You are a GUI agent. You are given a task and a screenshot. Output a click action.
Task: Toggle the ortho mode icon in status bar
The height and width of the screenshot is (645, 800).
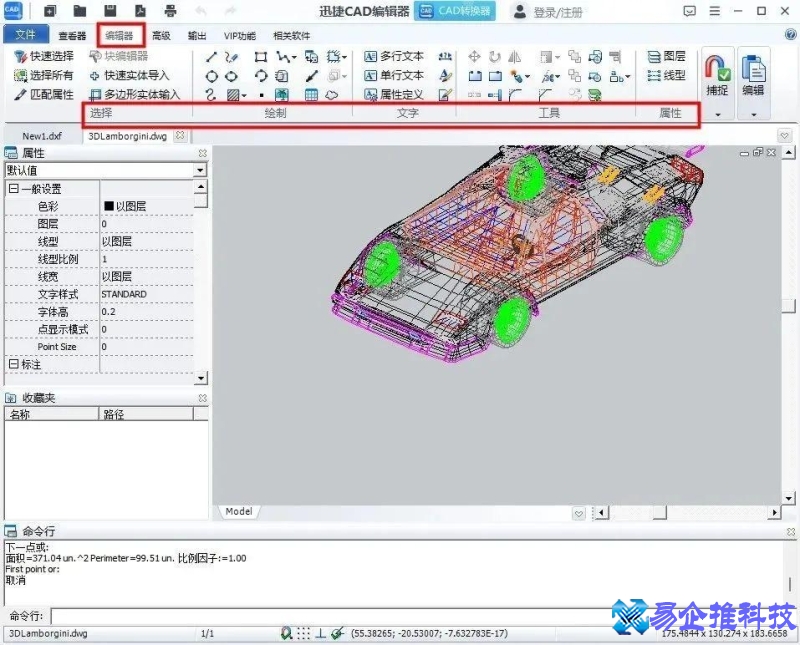[x=320, y=633]
